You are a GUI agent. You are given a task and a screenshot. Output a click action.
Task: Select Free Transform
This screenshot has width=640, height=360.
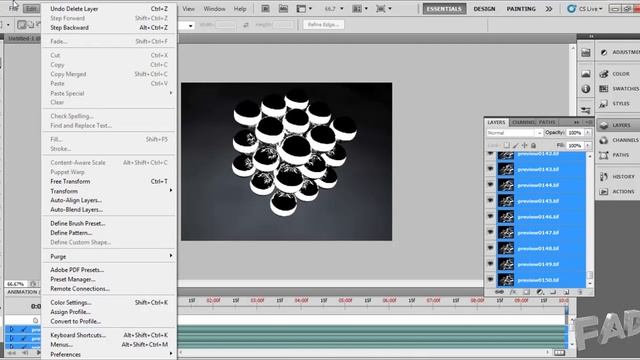pyautogui.click(x=109, y=181)
